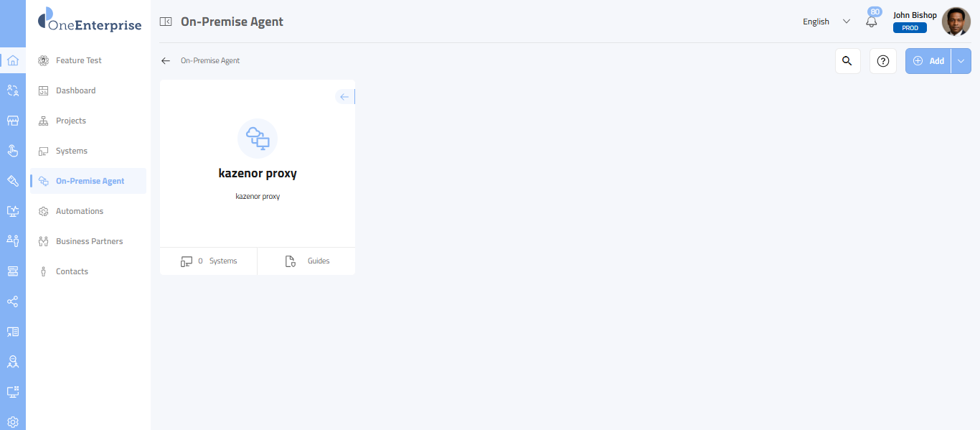
Task: Click the kazenor proxy cloud icon
Action: pos(257,138)
